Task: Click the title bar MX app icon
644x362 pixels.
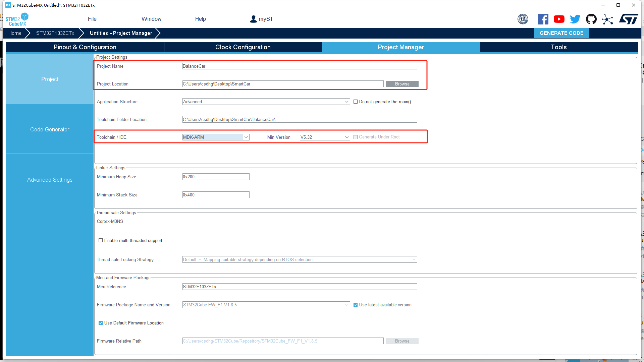Action: coord(8,5)
